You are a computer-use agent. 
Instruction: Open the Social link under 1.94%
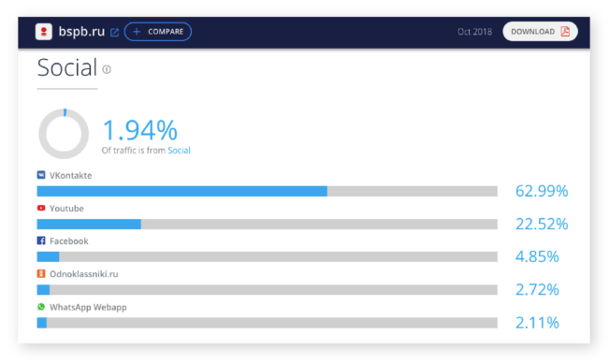point(179,151)
